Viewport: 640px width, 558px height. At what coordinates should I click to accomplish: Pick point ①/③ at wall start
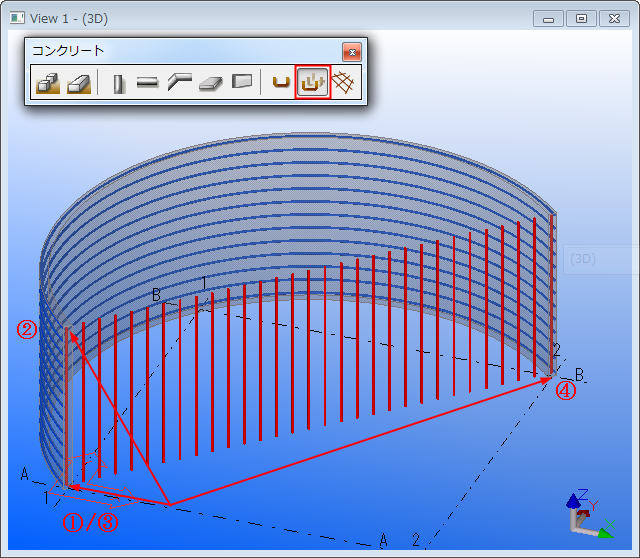coord(69,487)
